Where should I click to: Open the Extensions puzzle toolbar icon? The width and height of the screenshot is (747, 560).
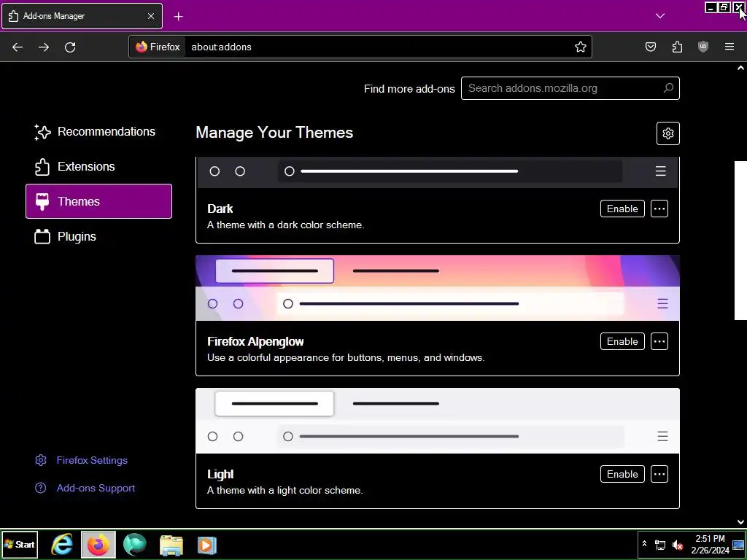[677, 47]
